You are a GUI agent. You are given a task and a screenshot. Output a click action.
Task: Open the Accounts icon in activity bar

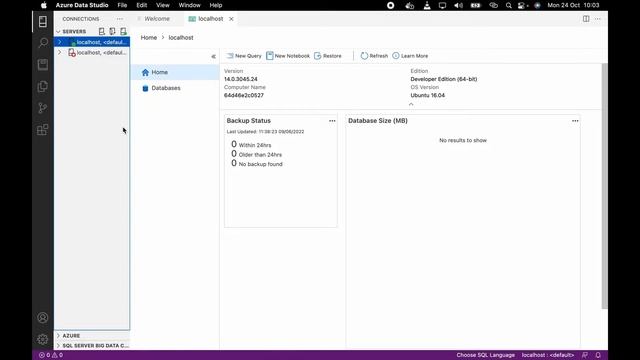tap(42, 318)
